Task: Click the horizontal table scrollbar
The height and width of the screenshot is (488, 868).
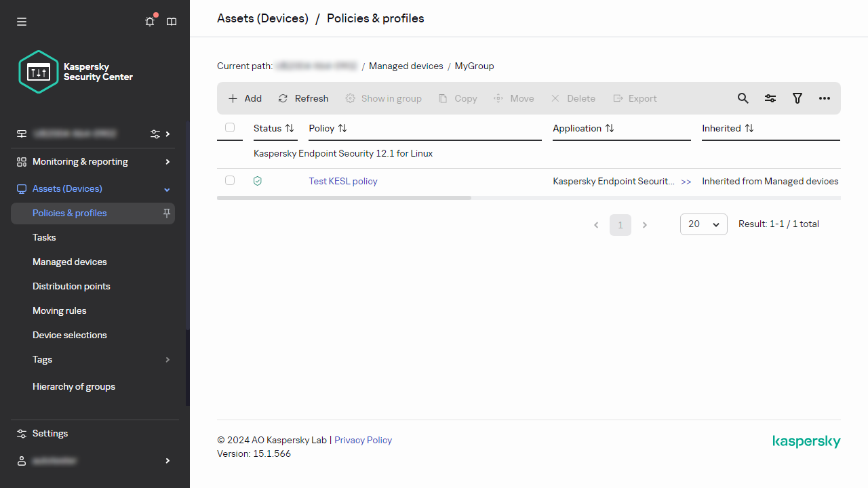Action: [344, 198]
